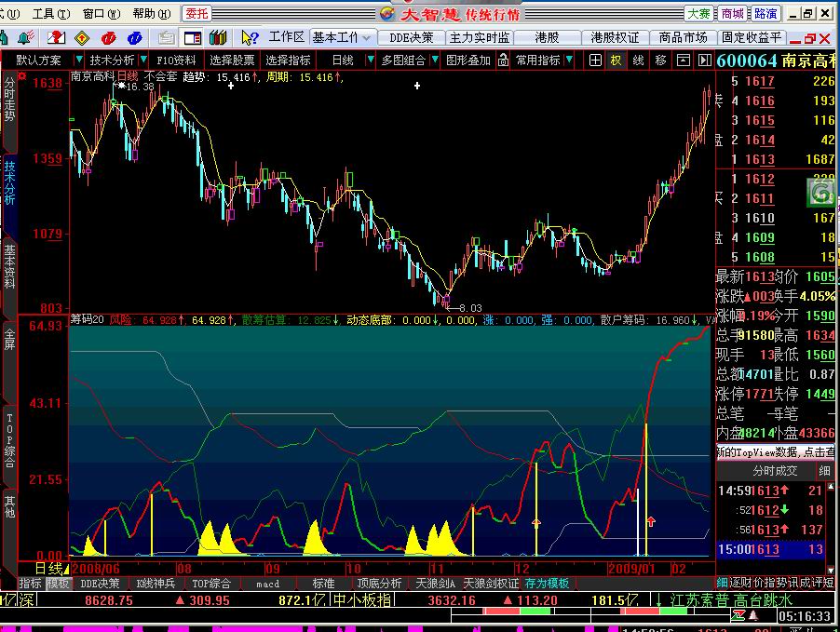This screenshot has height=632, width=840.
Task: Open dropdown arrow next to 默认方案
Action: (79, 60)
